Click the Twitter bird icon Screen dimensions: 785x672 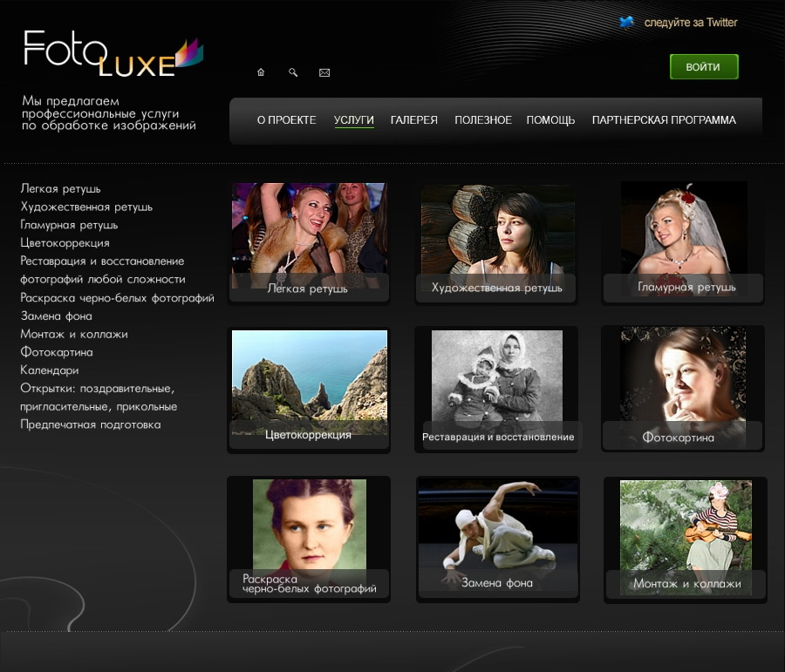pyautogui.click(x=626, y=23)
